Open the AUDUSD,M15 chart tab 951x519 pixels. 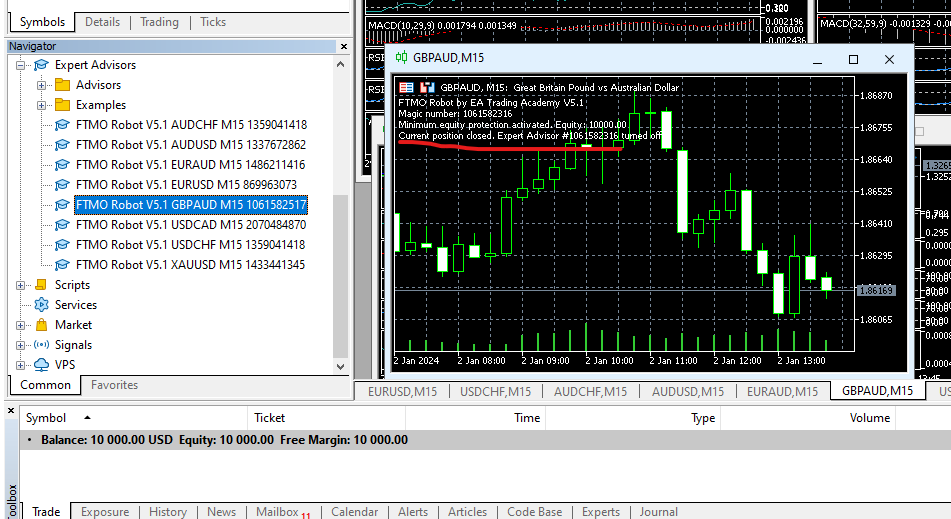pyautogui.click(x=688, y=392)
